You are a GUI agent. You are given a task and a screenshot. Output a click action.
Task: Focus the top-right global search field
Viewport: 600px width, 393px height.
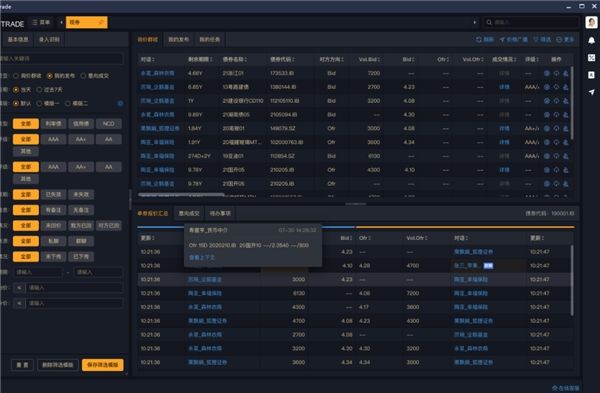click(530, 22)
